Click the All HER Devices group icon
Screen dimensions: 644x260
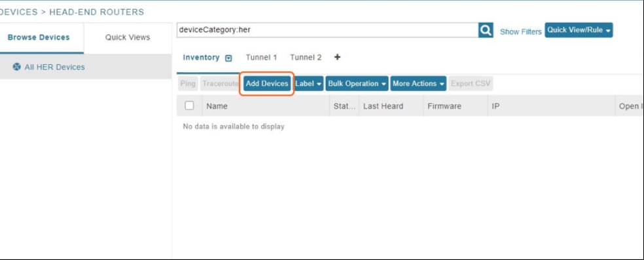[16, 67]
